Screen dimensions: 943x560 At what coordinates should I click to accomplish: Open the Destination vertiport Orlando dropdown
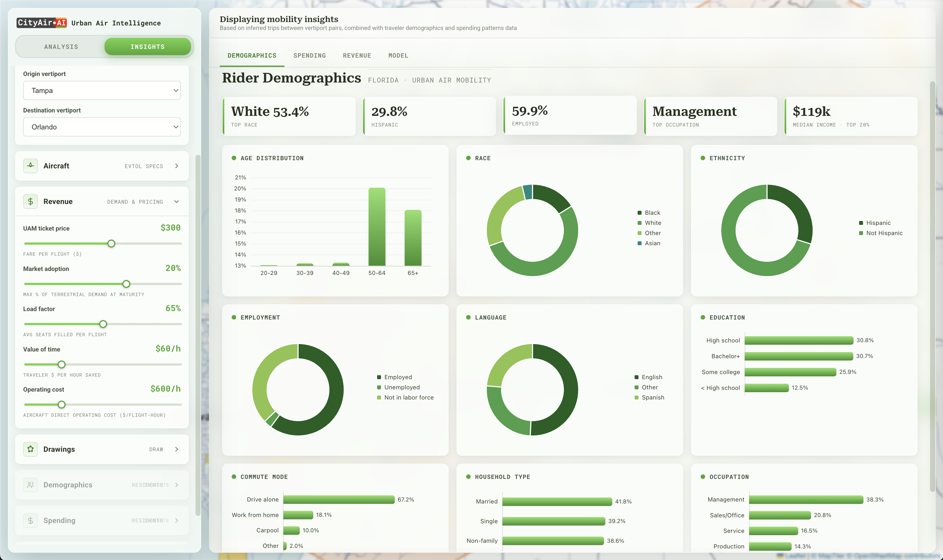tap(102, 127)
